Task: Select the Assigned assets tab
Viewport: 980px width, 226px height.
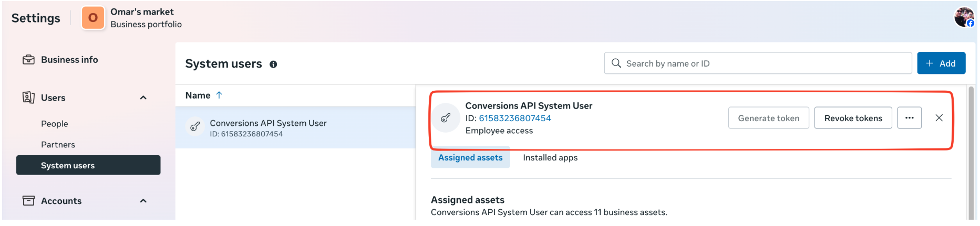Action: coord(470,158)
